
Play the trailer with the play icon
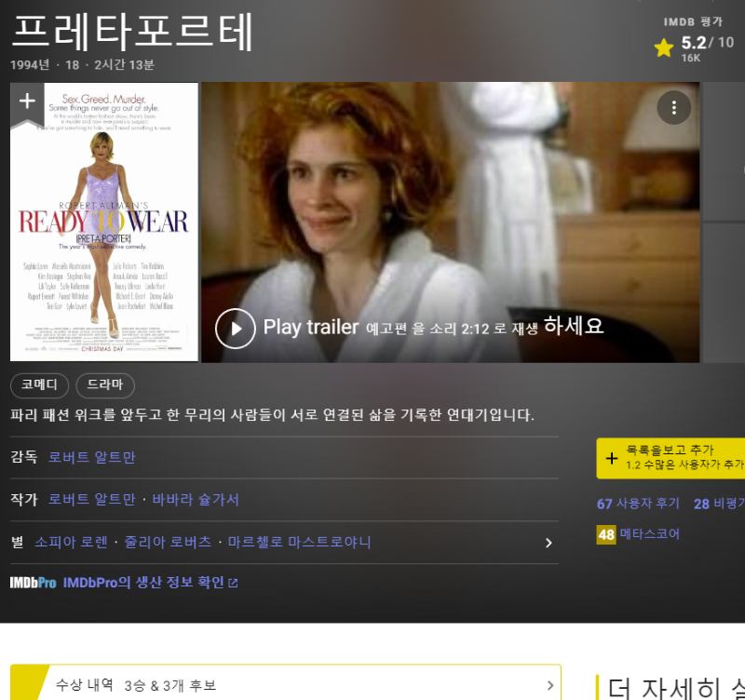coord(236,328)
